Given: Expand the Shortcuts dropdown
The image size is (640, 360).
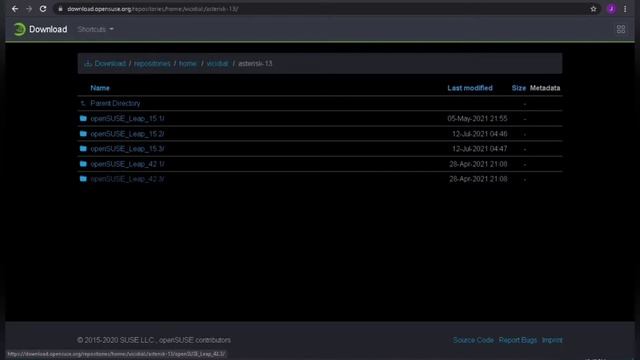Looking at the screenshot, I should point(96,29).
